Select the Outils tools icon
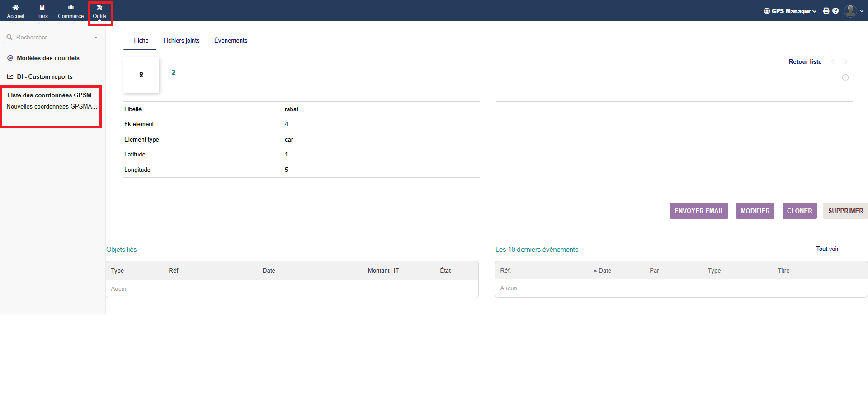 [x=99, y=8]
